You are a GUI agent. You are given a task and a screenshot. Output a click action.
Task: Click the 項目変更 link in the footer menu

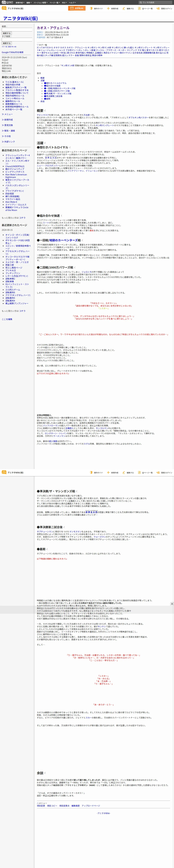(41, 806)
